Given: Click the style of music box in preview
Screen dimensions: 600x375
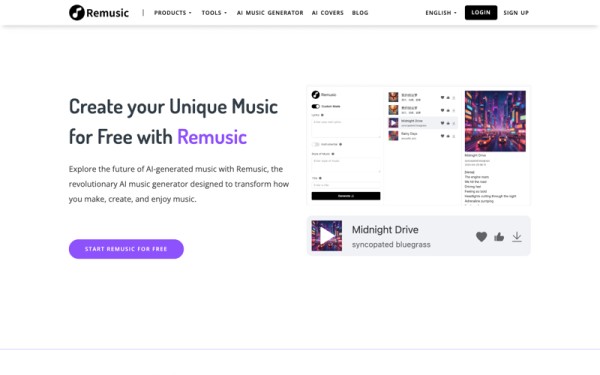Looking at the screenshot, I should click(x=346, y=165).
